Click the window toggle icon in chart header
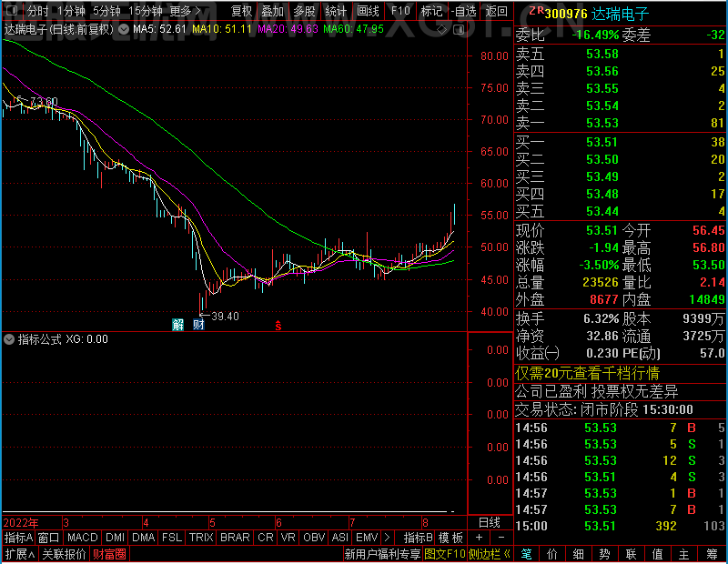The height and width of the screenshot is (564, 728). pyautogui.click(x=459, y=30)
